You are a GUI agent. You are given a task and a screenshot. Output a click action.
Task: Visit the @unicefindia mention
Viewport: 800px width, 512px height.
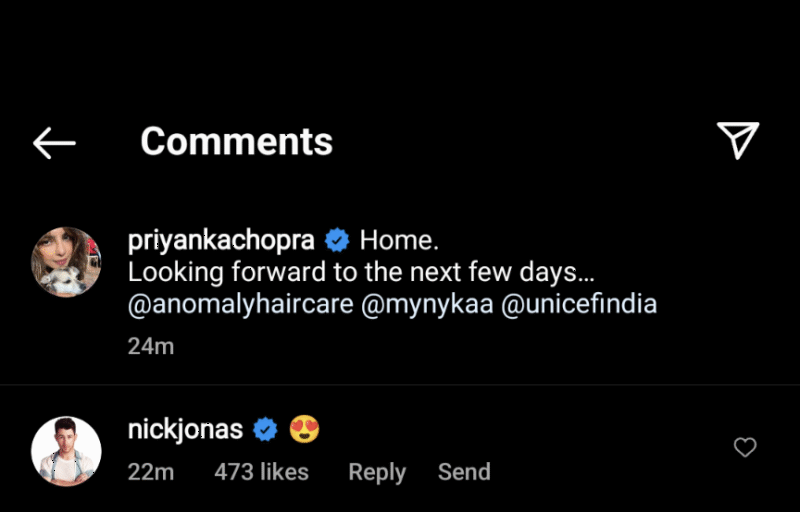tap(578, 304)
